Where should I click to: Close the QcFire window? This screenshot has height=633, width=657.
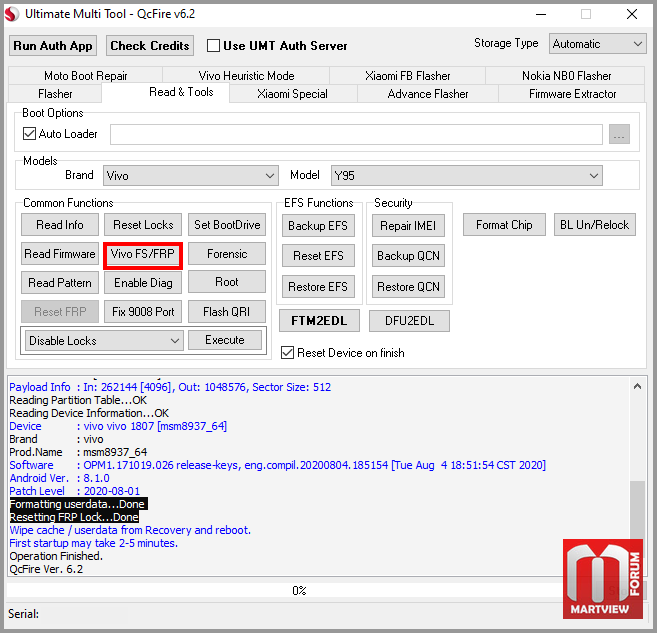tap(632, 14)
